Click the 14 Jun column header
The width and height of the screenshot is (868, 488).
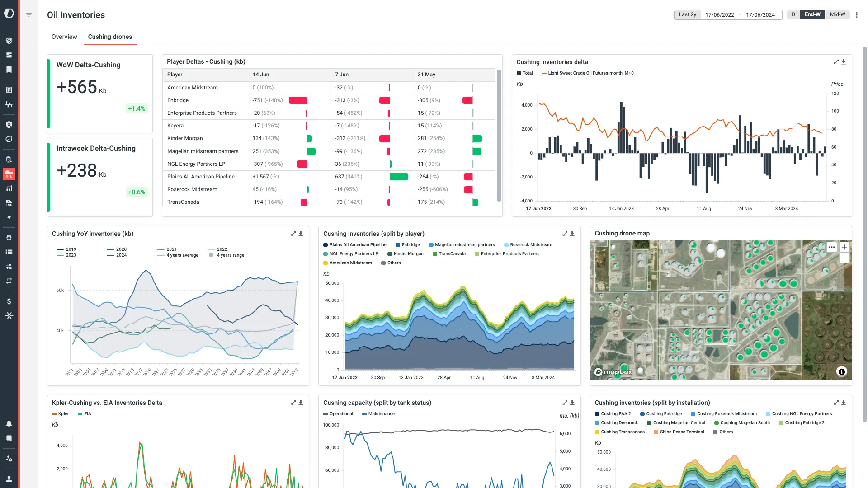pyautogui.click(x=289, y=75)
